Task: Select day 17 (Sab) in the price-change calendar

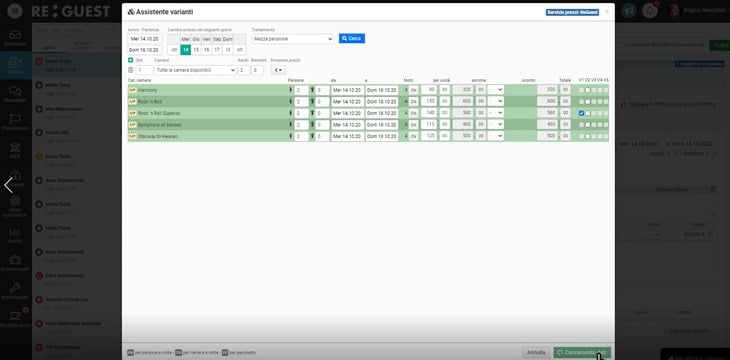Action: [x=216, y=49]
